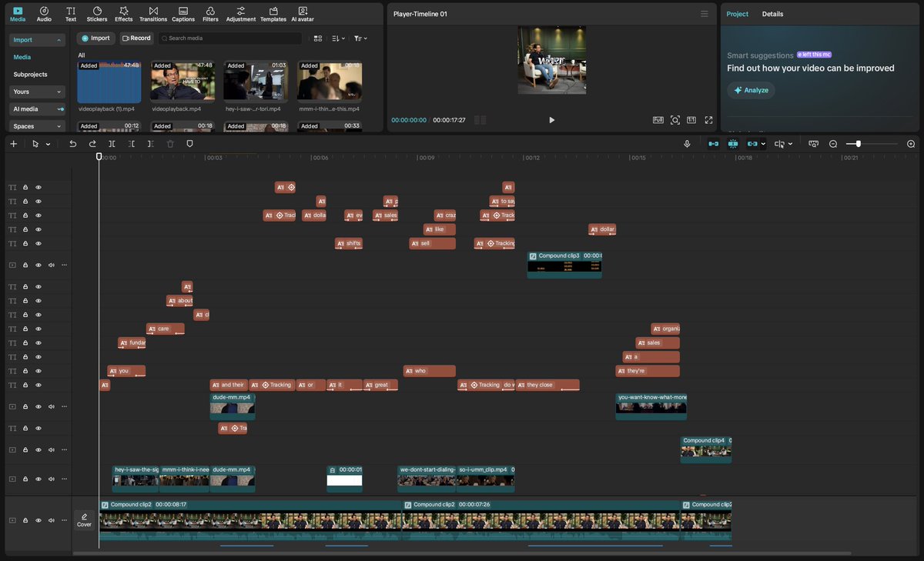Open the Stickers panel

97,13
